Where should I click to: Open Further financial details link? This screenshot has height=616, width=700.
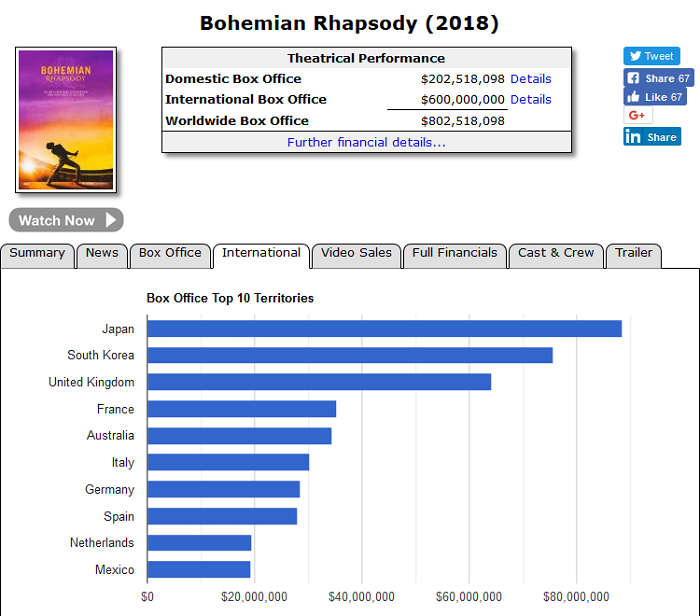[366, 142]
